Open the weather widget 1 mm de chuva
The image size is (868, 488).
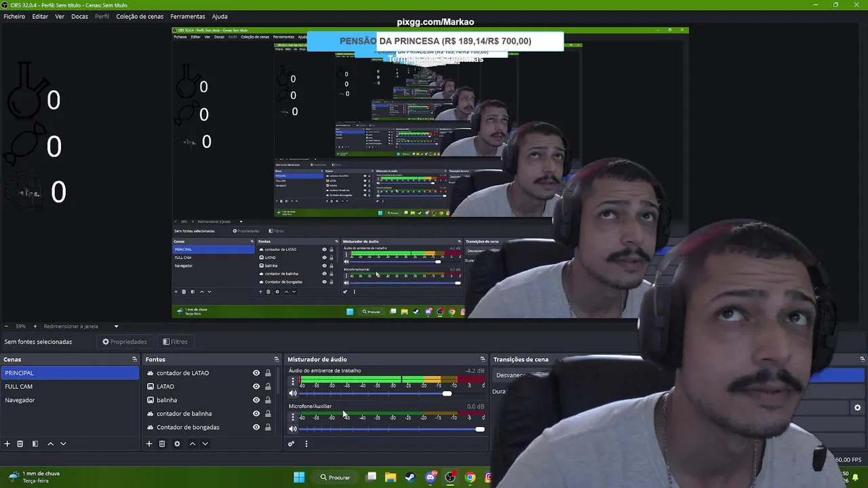pyautogui.click(x=34, y=477)
